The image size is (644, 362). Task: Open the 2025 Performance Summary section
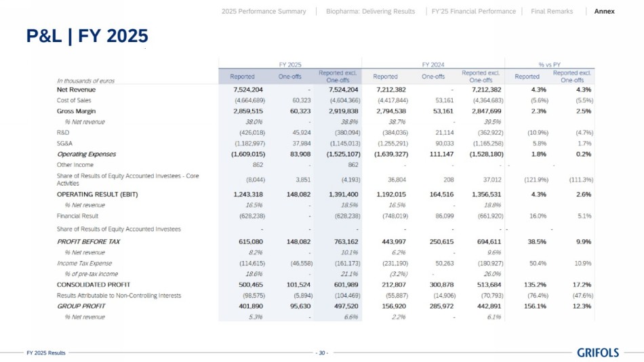click(264, 12)
